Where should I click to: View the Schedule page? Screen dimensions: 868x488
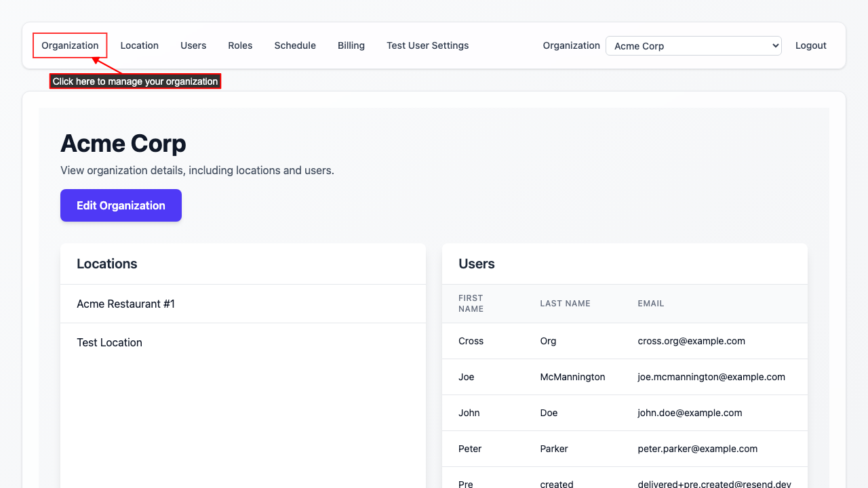[295, 45]
